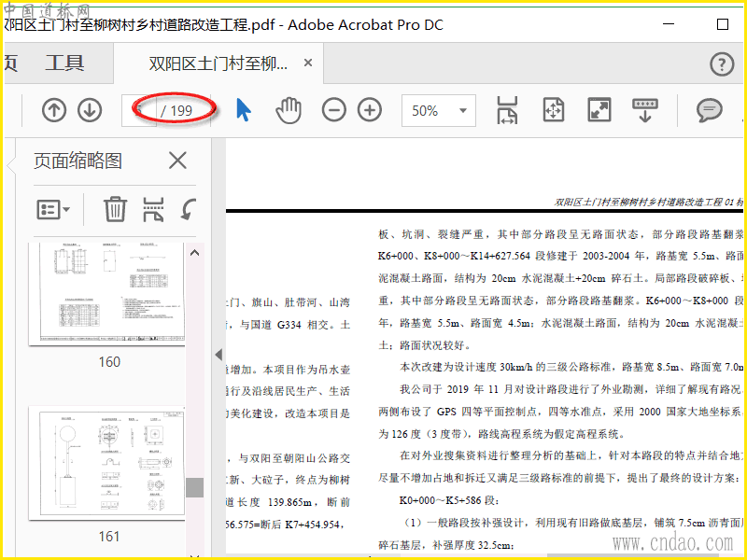Go to next page with down arrow
Screen dimensions: 747x560
[x=90, y=110]
